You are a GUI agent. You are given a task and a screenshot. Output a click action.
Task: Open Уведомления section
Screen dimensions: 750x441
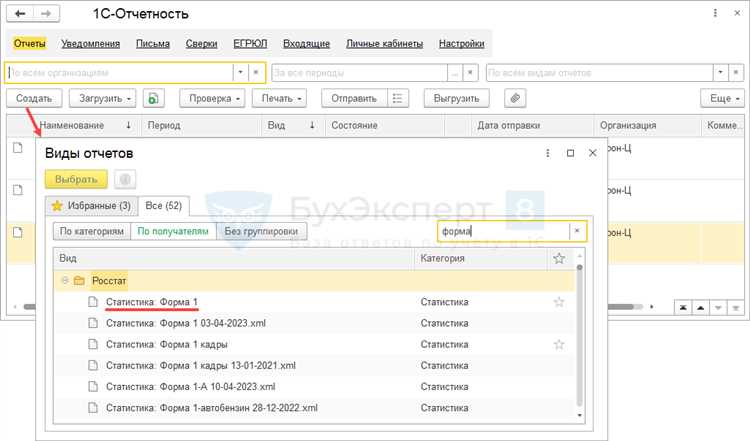coord(90,44)
